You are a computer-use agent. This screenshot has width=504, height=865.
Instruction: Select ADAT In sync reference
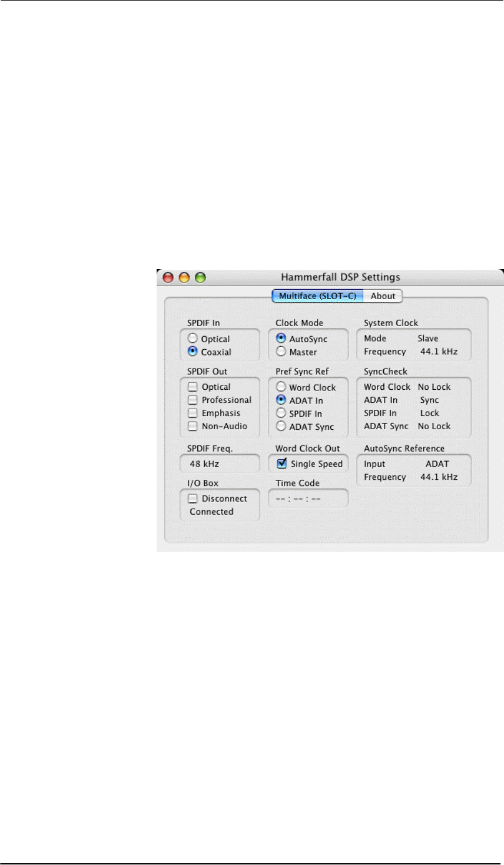[281, 400]
